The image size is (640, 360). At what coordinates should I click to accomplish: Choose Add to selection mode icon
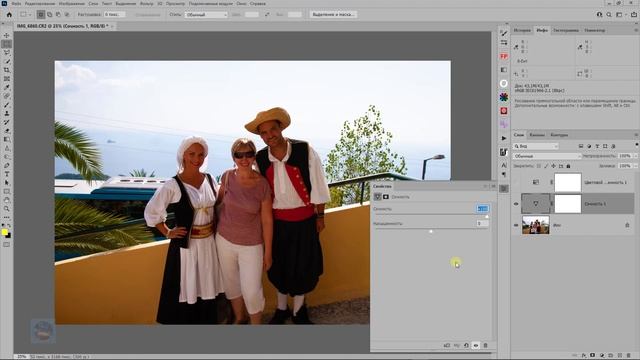point(49,14)
